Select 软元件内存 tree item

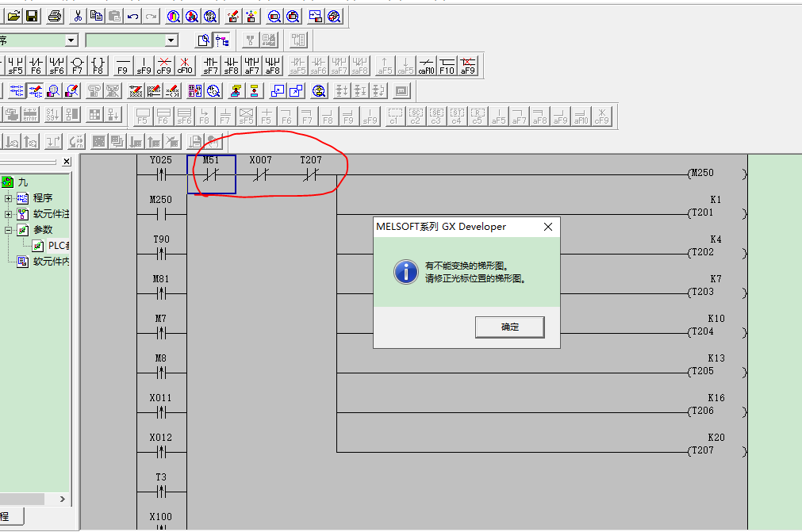coord(51,262)
